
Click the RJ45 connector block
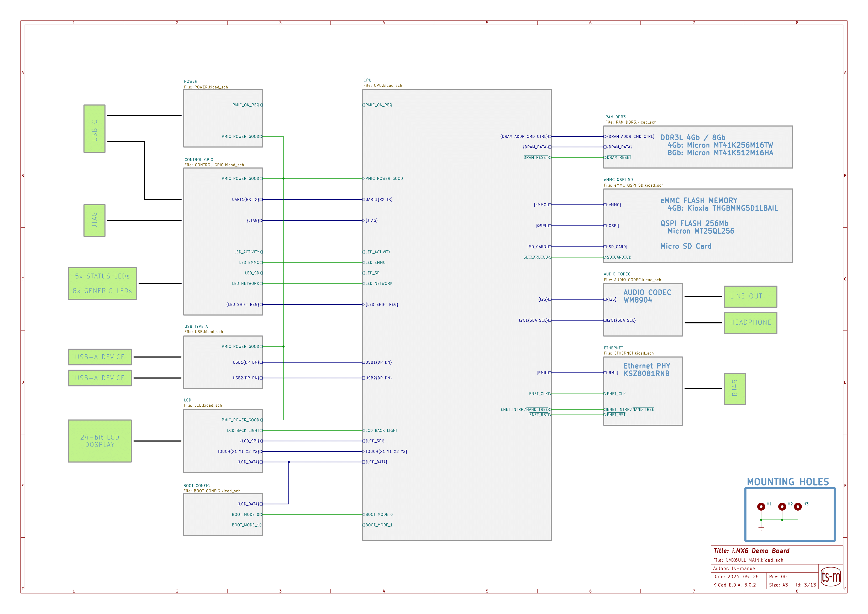(x=735, y=389)
